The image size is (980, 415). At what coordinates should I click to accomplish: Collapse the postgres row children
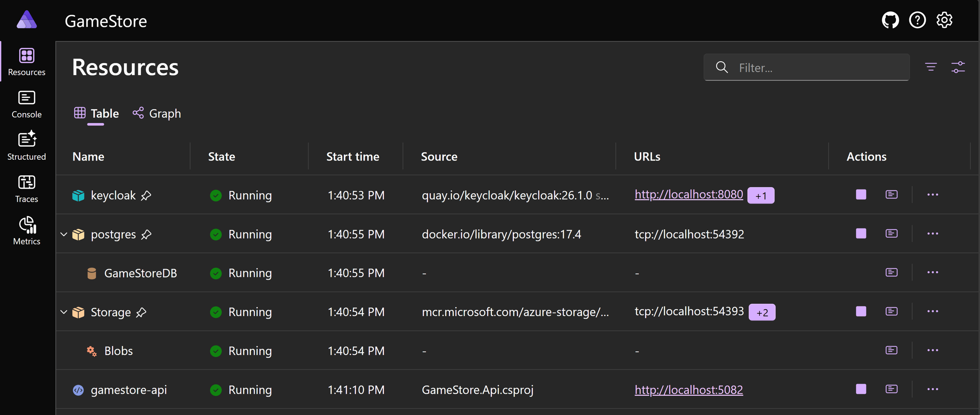64,234
